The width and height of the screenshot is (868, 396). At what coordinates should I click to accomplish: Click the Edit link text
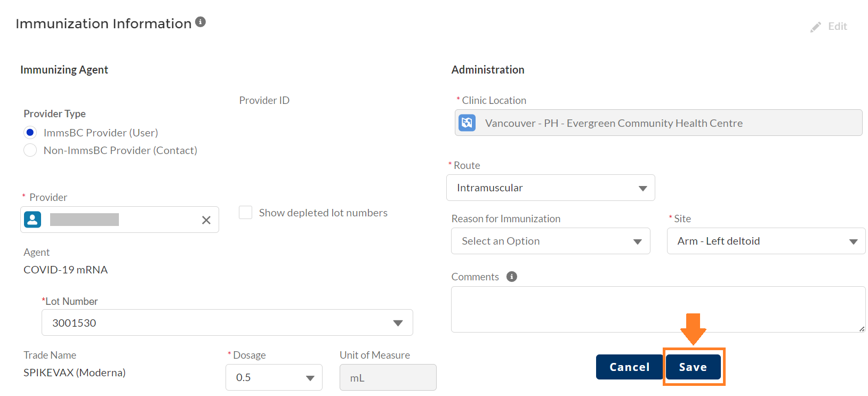[x=838, y=26]
